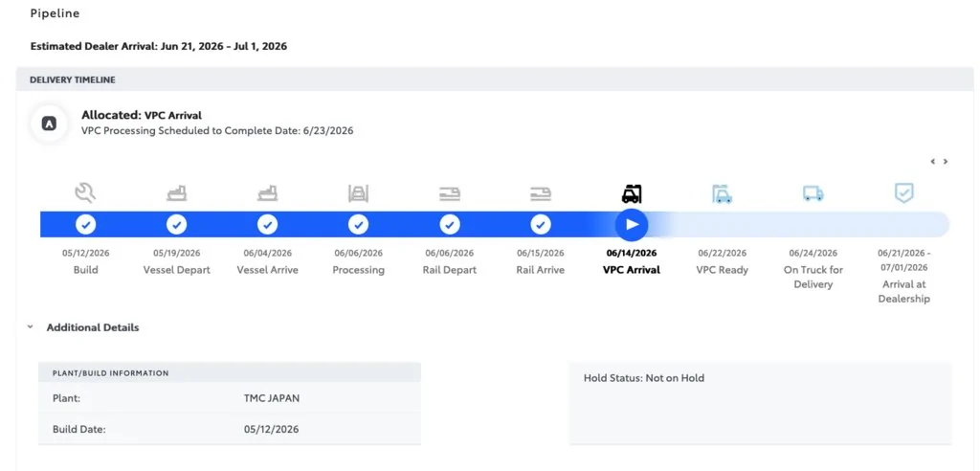Screen dimensions: 980x471
Task: Select the Vessel Arrive checkmark marker
Action: (x=268, y=224)
